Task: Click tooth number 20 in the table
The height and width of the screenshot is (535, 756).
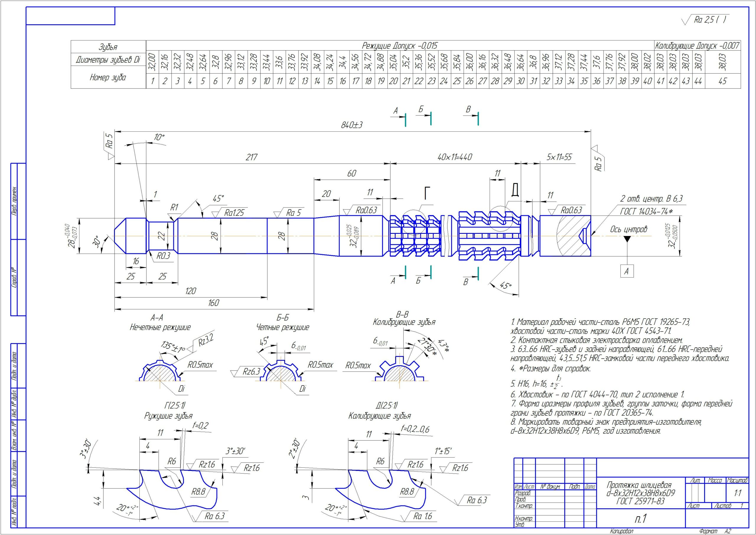Action: pyautogui.click(x=393, y=81)
